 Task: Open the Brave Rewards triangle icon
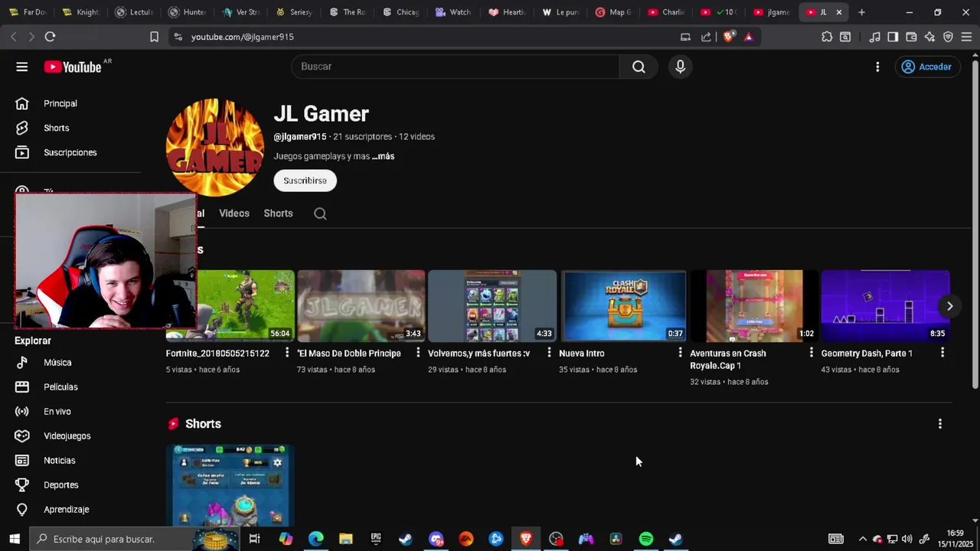pyautogui.click(x=748, y=37)
